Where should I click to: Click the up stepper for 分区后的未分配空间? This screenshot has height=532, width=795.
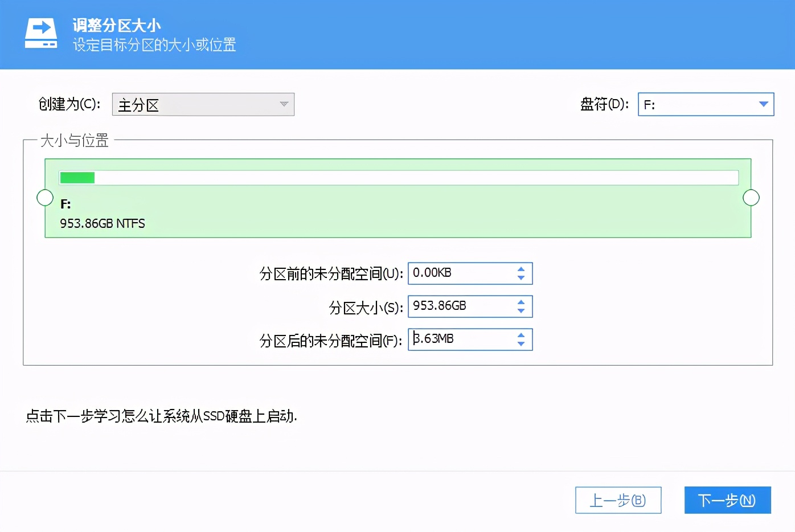pyautogui.click(x=521, y=334)
